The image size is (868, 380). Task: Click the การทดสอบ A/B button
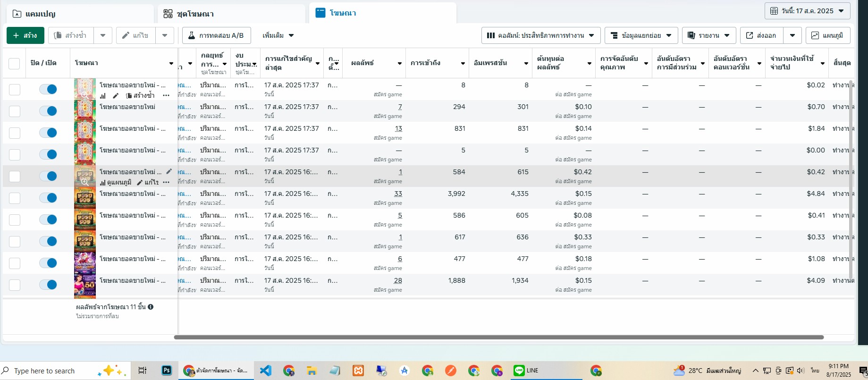[216, 35]
